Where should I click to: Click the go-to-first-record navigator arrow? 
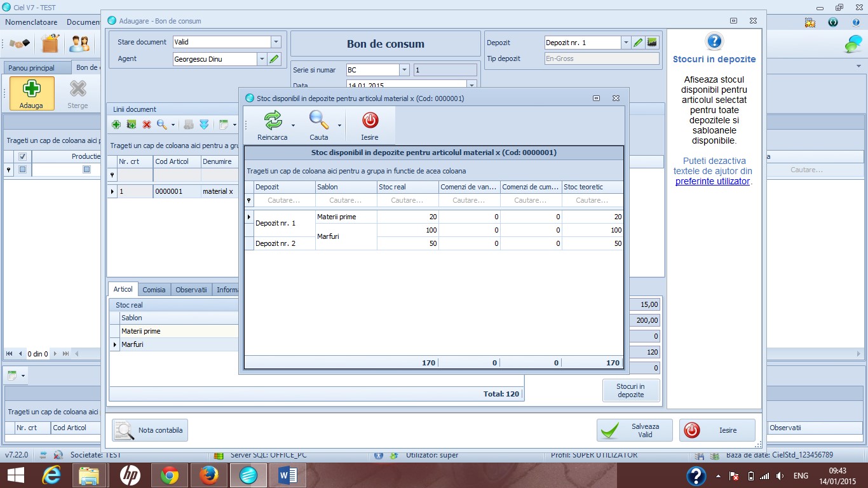10,353
